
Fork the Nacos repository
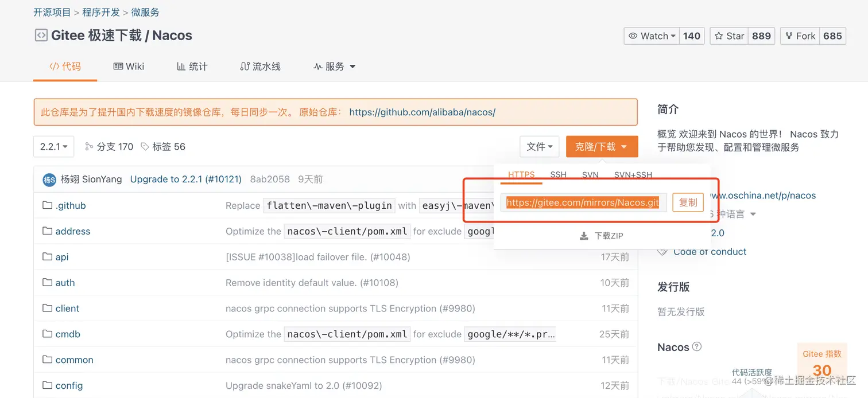[x=800, y=36]
